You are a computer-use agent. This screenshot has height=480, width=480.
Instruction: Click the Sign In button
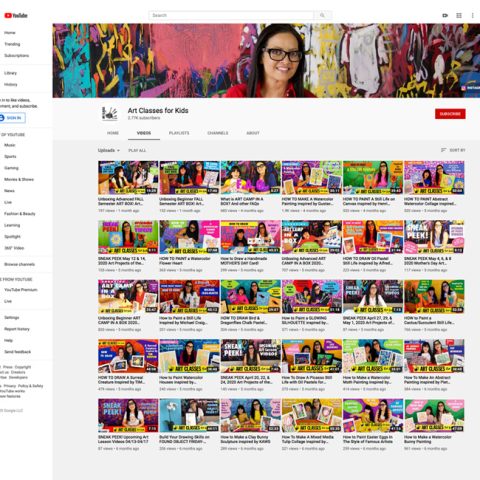12,118
